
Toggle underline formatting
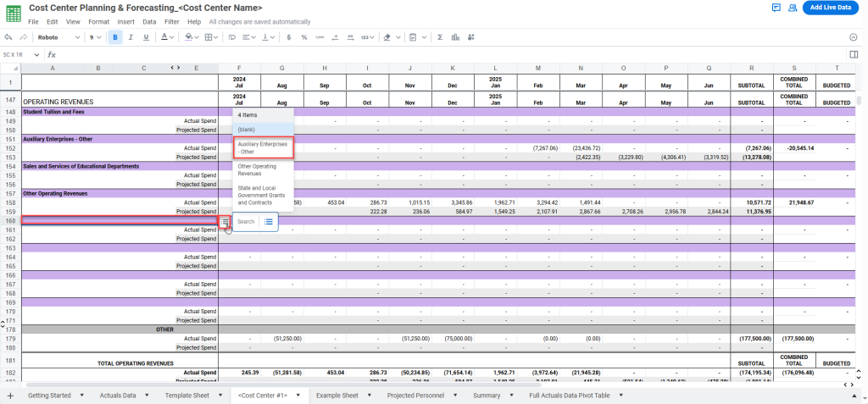pos(146,37)
